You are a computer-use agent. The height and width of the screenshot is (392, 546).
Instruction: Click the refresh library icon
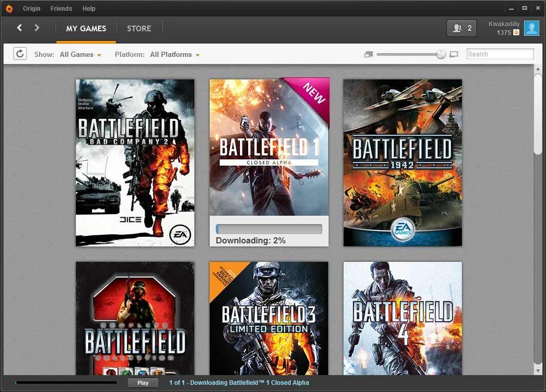pyautogui.click(x=19, y=53)
